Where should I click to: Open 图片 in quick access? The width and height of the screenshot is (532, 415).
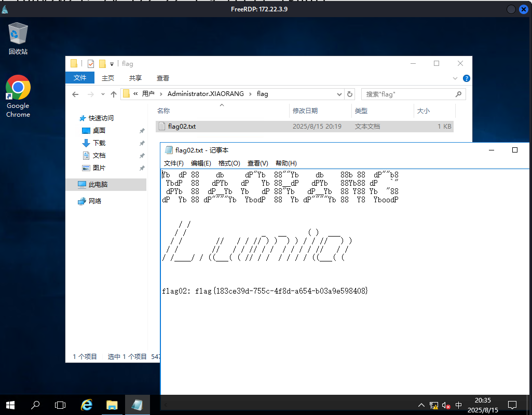pyautogui.click(x=99, y=168)
